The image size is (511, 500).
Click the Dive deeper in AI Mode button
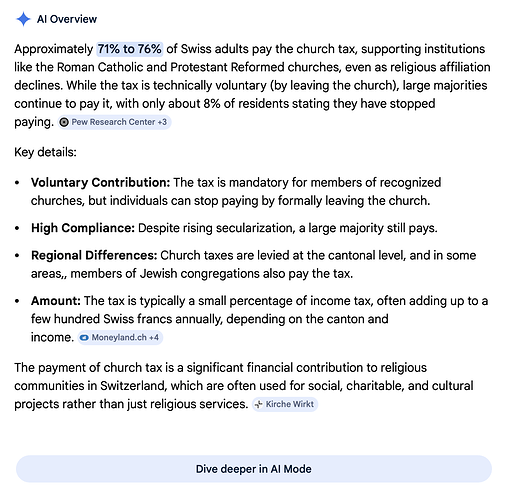pos(254,469)
